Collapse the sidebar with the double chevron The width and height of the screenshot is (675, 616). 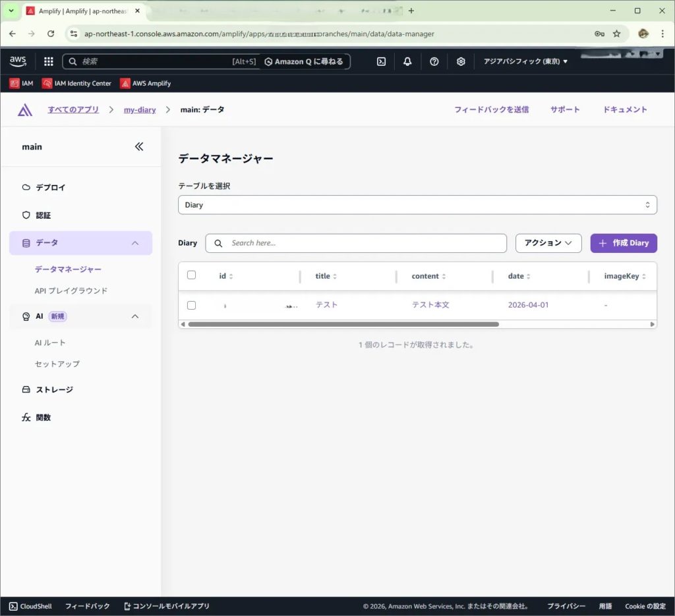[139, 147]
